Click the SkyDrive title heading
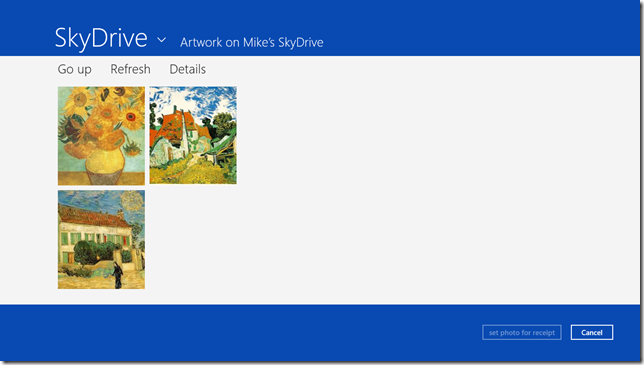Screen dimensions: 644x365 pyautogui.click(x=101, y=38)
